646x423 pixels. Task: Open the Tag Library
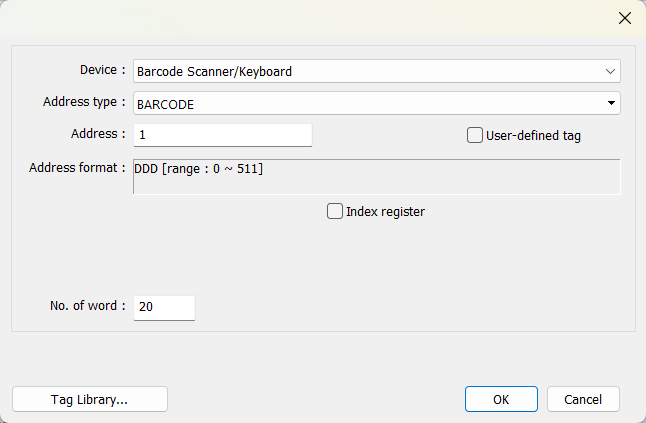90,399
